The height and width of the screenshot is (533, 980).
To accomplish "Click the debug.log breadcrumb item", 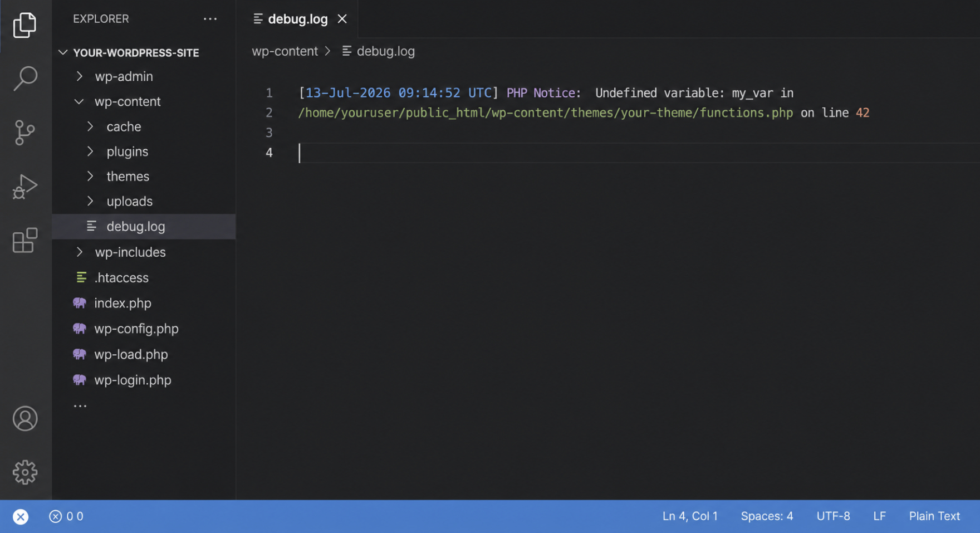I will 385,51.
